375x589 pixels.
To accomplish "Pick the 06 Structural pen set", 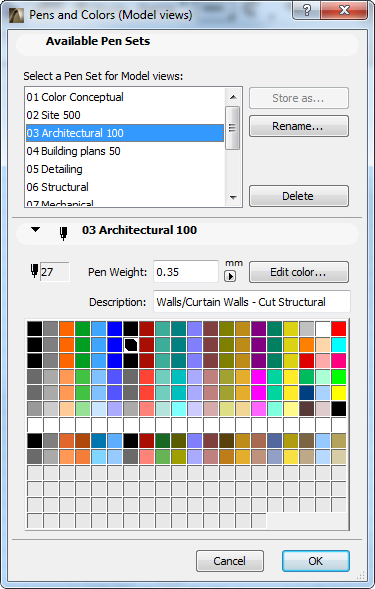I will 125,187.
